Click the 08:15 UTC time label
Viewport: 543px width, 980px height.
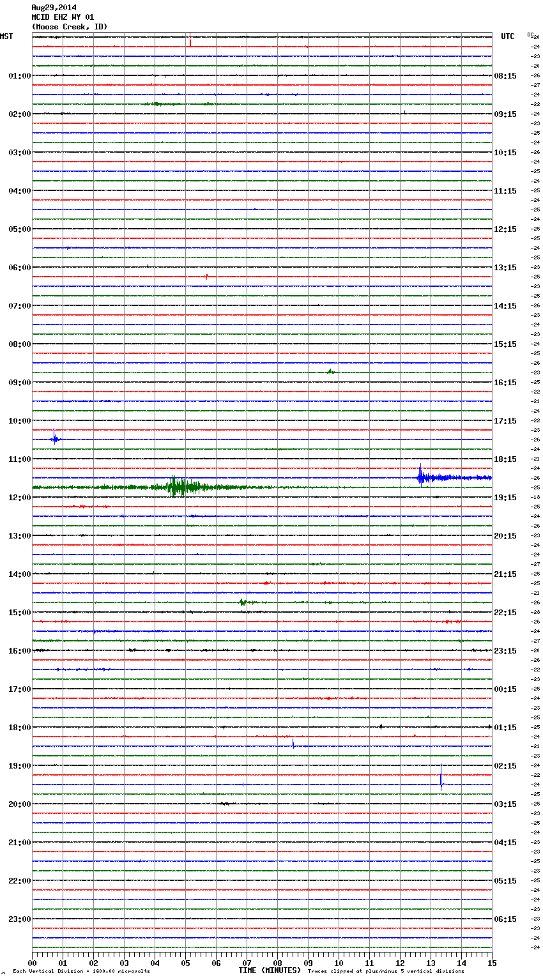[505, 76]
